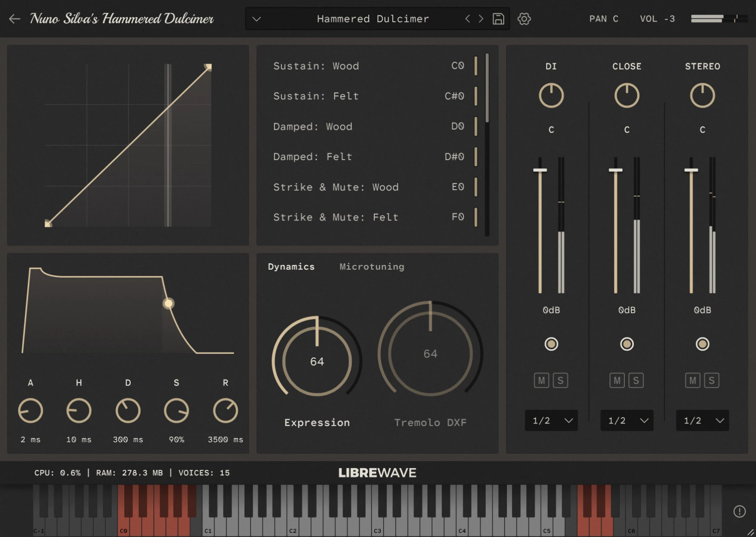Image resolution: width=756 pixels, height=537 pixels.
Task: Click the 90% sustain value
Action: [x=176, y=440]
